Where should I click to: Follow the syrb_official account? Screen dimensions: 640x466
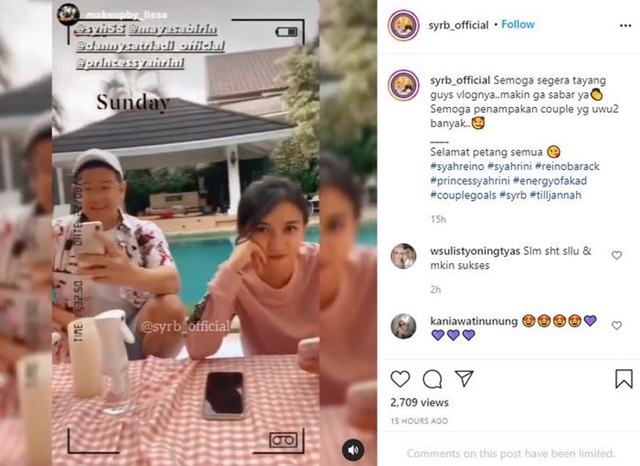pos(518,24)
